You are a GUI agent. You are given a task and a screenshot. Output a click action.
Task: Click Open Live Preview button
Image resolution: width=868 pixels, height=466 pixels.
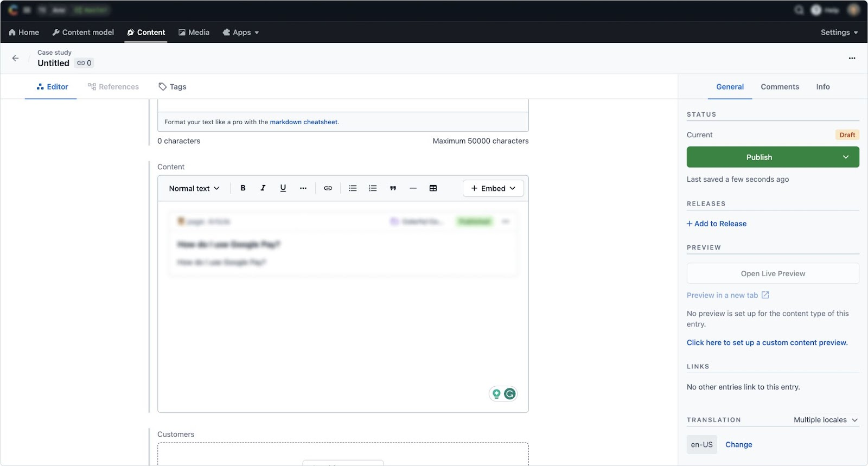click(x=773, y=273)
